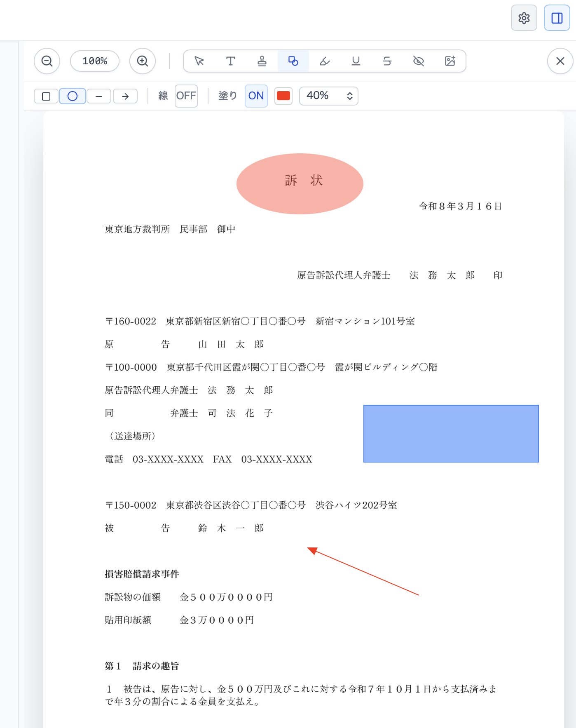Choose the rectangle shape type

point(46,96)
